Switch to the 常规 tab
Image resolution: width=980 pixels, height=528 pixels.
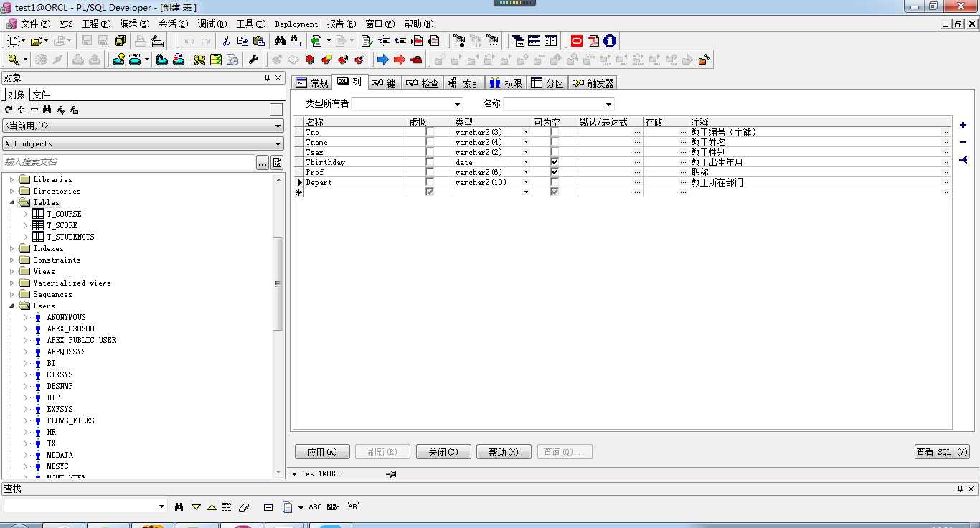(311, 83)
